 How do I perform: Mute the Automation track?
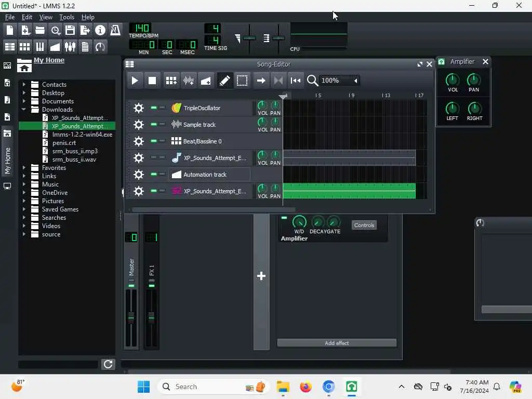pyautogui.click(x=154, y=174)
